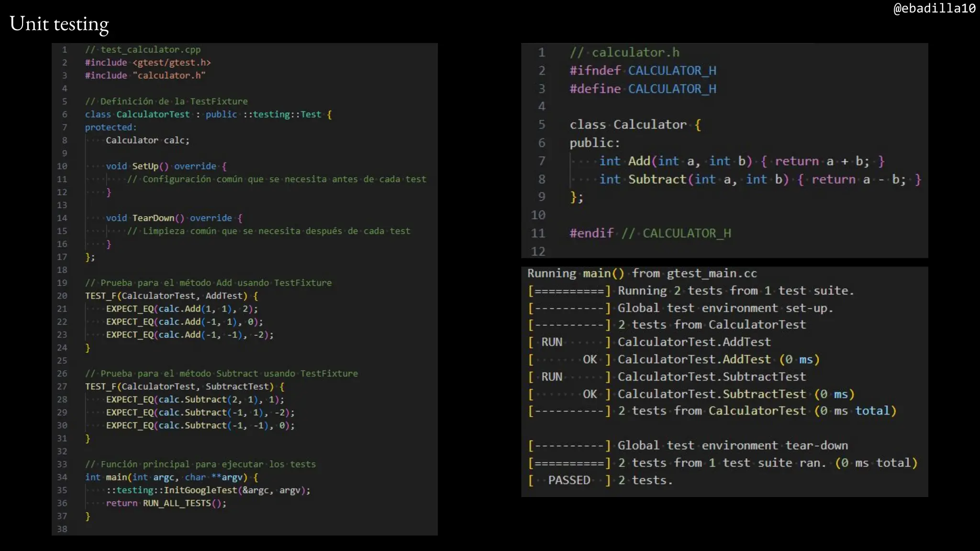Click the '#define CALCULATOR_H' line
Screen dimensions: 980x551
[643, 88]
